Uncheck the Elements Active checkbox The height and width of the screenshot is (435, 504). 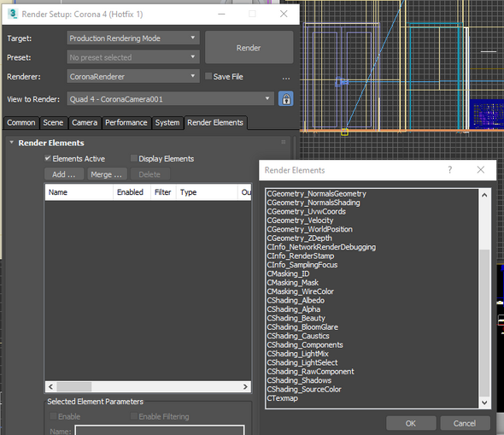[x=48, y=158]
